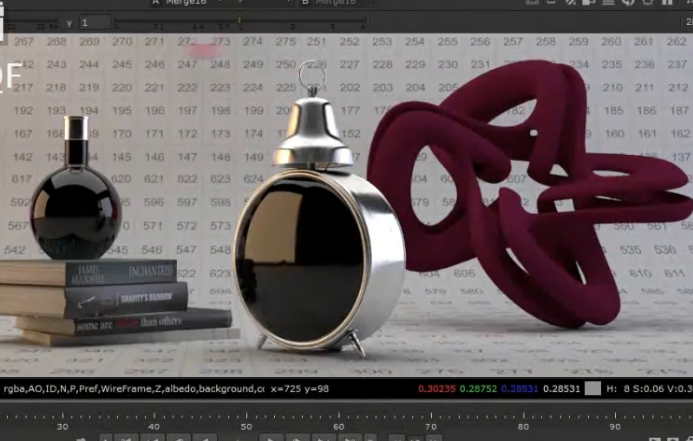Click the red value 0.30235

437,389
